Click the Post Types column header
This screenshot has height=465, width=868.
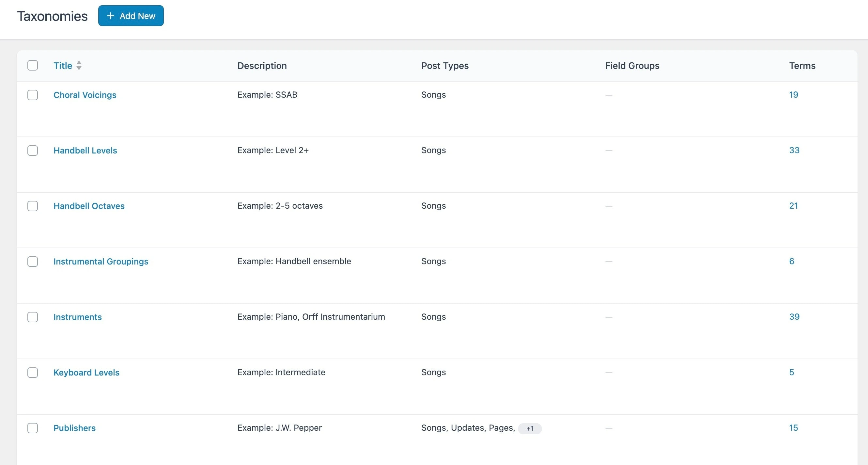point(445,66)
